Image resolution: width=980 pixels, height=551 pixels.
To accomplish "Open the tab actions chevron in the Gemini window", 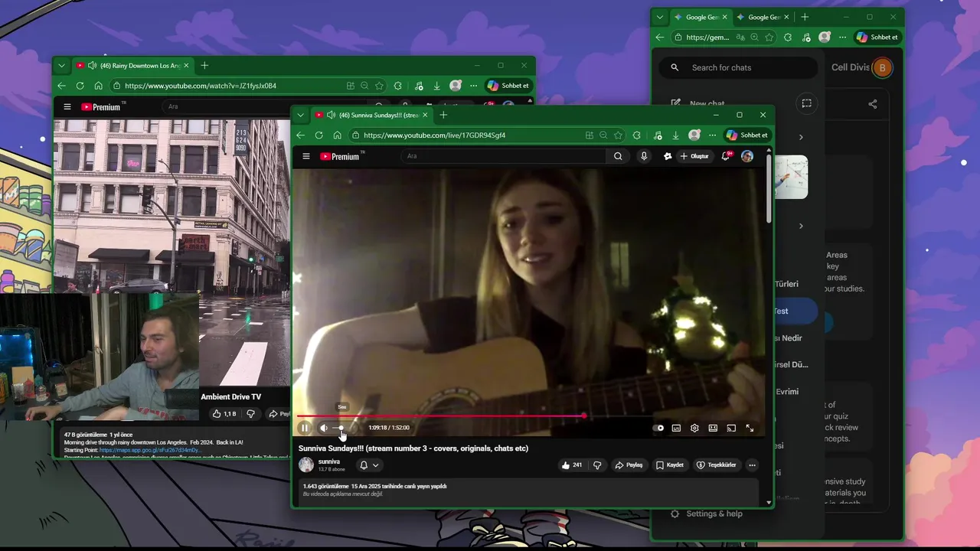I will 660,17.
